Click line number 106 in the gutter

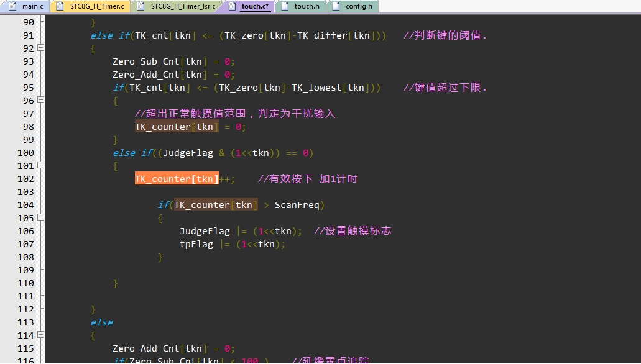(25, 231)
